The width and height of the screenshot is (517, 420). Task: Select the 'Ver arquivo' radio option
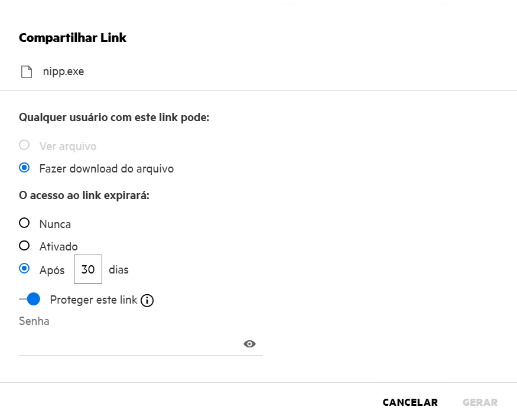24,145
